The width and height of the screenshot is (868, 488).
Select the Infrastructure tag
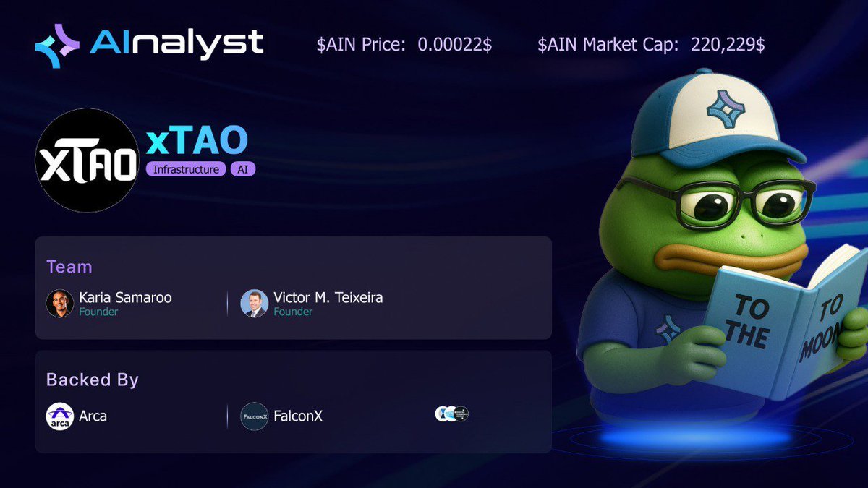186,170
